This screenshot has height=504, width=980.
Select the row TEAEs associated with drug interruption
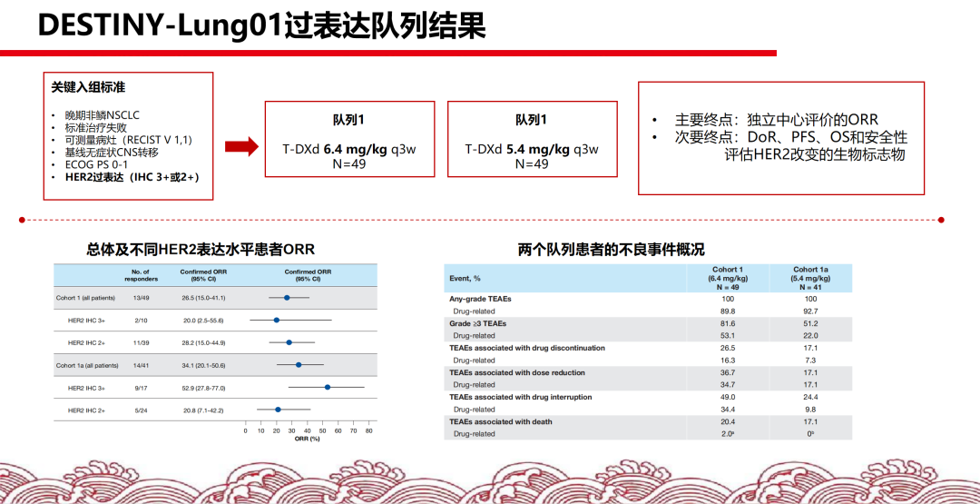pyautogui.click(x=521, y=397)
